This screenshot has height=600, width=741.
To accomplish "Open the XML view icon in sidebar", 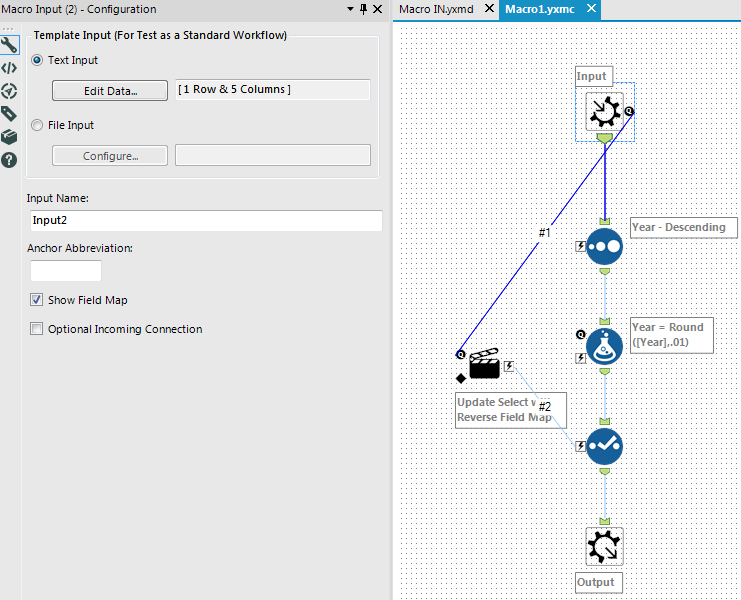I will [x=9, y=69].
